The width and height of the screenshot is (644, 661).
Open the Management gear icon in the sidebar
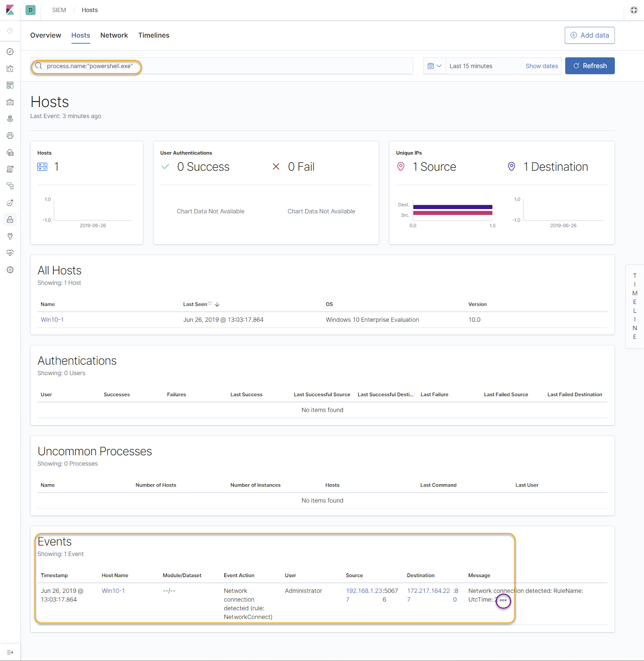(10, 270)
